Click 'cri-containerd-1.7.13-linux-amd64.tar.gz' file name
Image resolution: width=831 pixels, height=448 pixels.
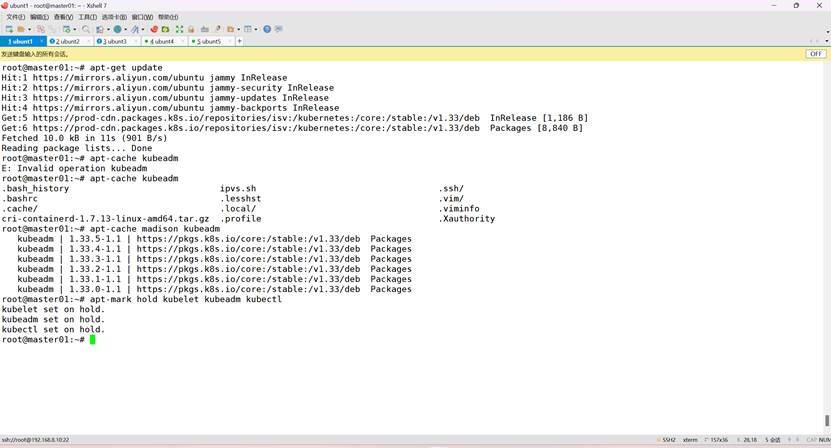tap(105, 219)
